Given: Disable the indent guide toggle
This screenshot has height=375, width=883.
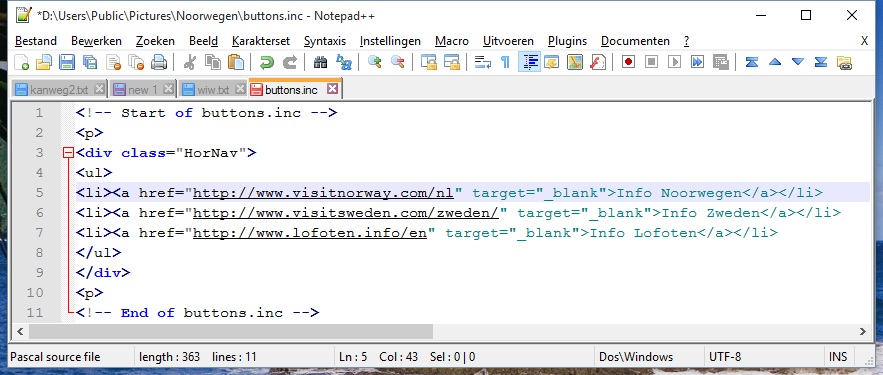Looking at the screenshot, I should tap(529, 61).
